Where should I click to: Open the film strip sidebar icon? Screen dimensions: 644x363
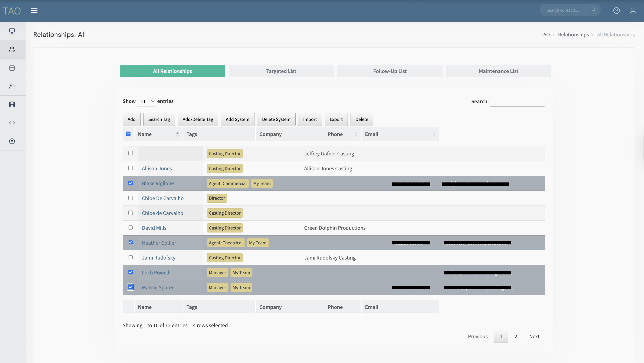point(12,105)
